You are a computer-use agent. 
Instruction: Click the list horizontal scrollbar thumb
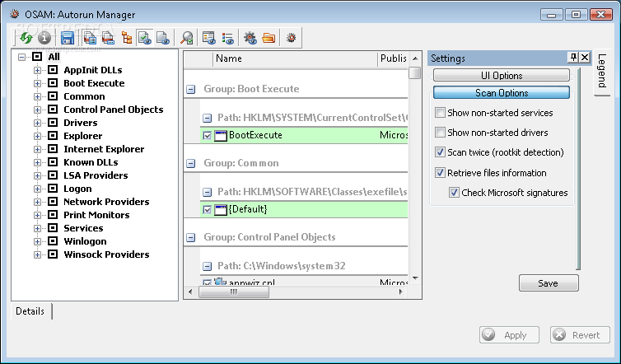(x=234, y=292)
